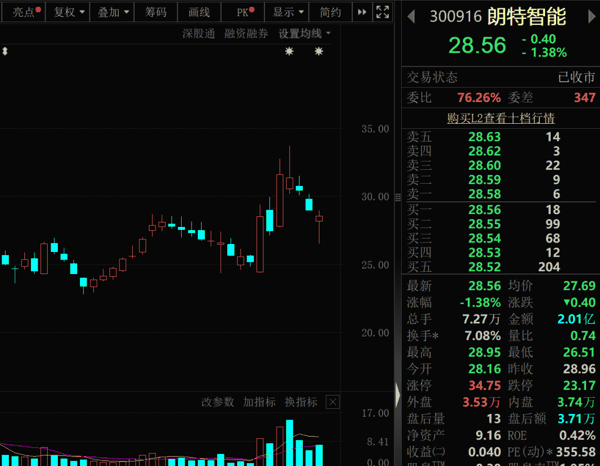Screen dimensions: 600x466
Task: Click the PE(动) value 355.58
Action: point(576,452)
